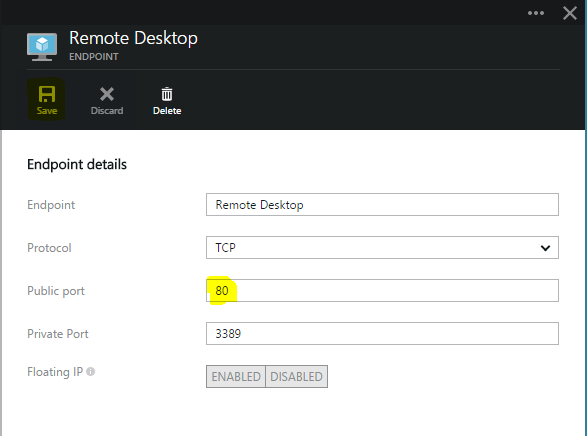Click the Delete trash can icon
587x436 pixels.
point(167,94)
